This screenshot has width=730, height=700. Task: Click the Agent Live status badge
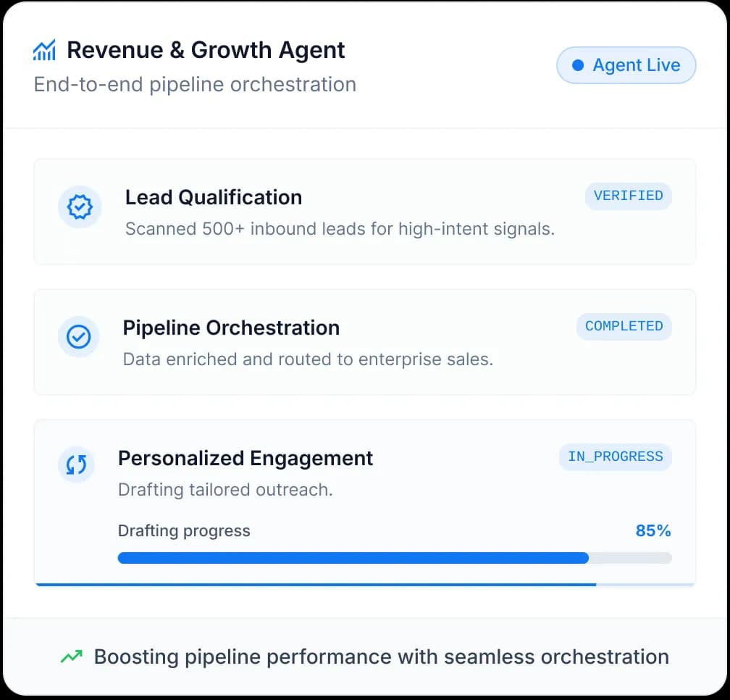626,65
